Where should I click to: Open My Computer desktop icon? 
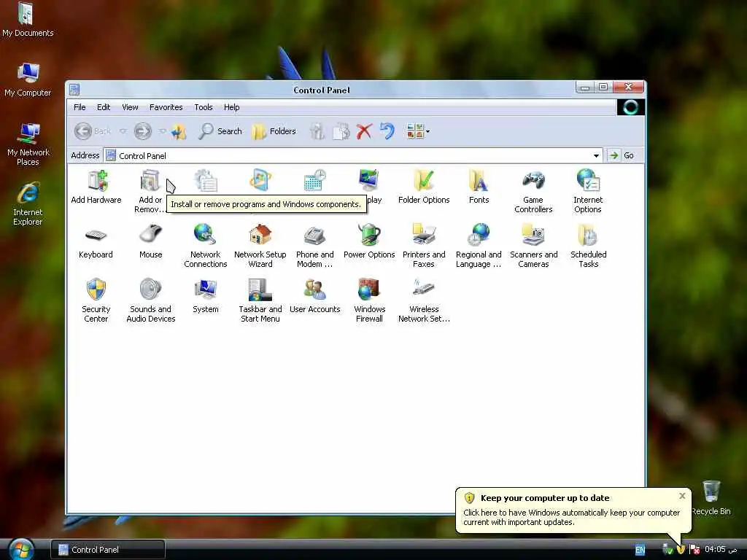pyautogui.click(x=28, y=79)
